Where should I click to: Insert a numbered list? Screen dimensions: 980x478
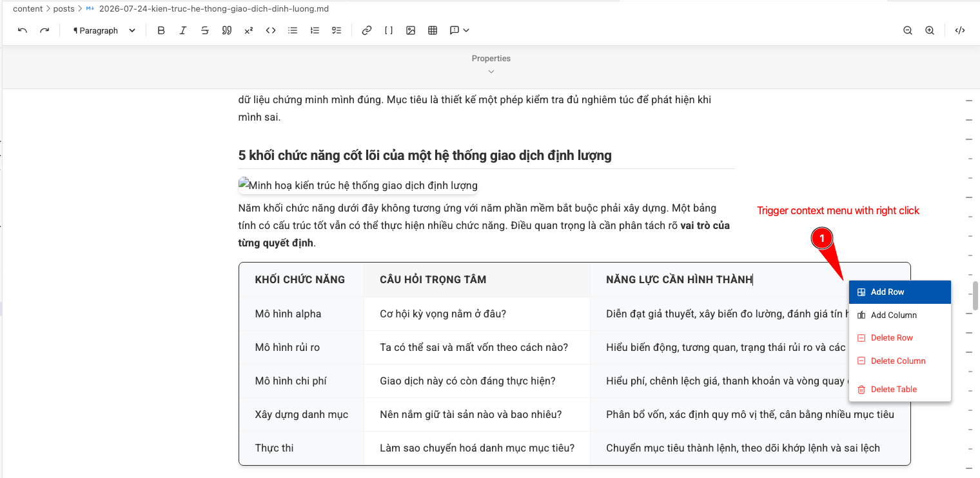click(315, 30)
